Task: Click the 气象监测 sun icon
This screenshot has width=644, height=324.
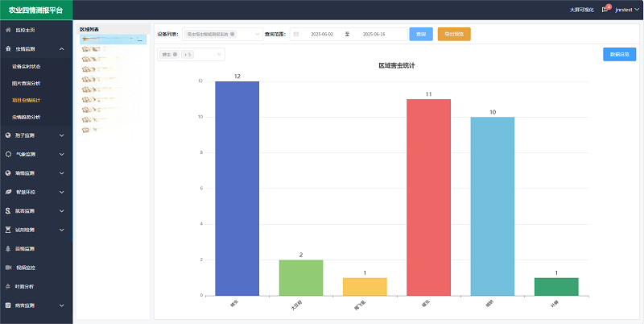Action: tap(9, 154)
